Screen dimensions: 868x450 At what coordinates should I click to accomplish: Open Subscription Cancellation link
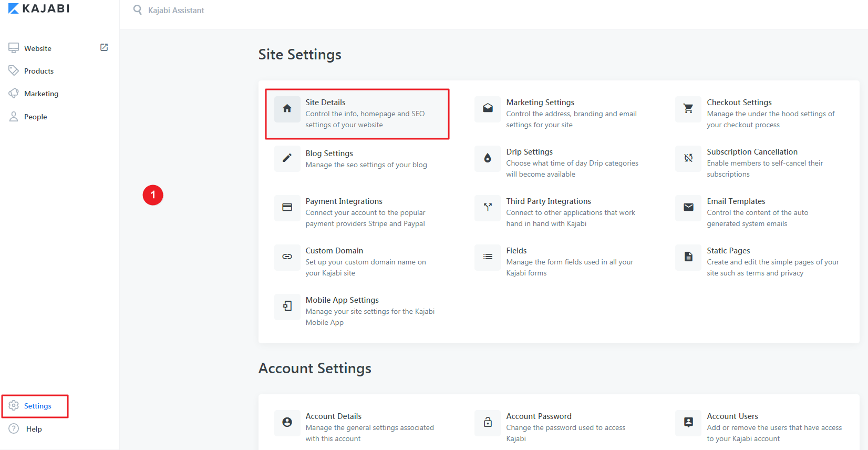click(752, 152)
